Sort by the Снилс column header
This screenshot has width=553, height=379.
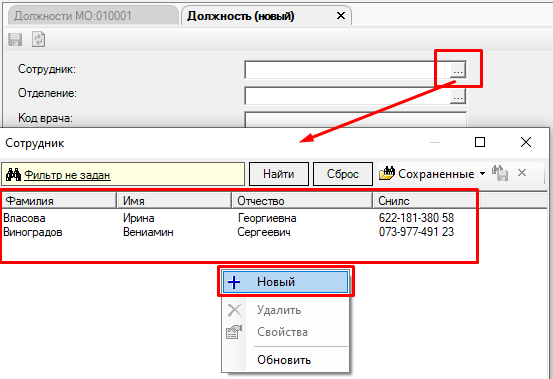pyautogui.click(x=425, y=201)
